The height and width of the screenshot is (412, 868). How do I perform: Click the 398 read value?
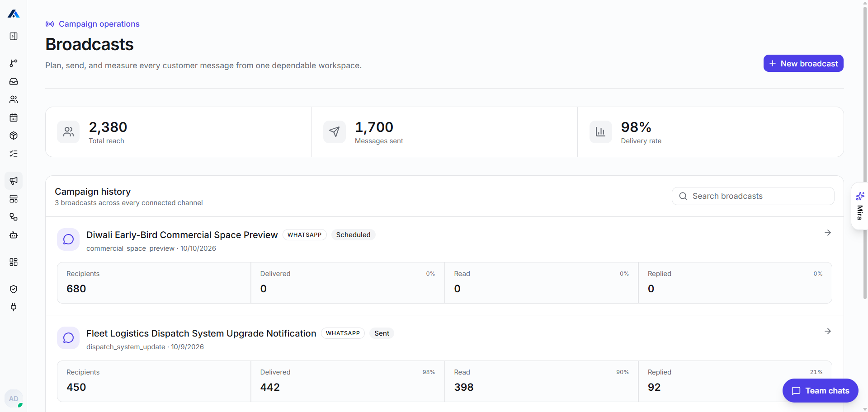464,387
